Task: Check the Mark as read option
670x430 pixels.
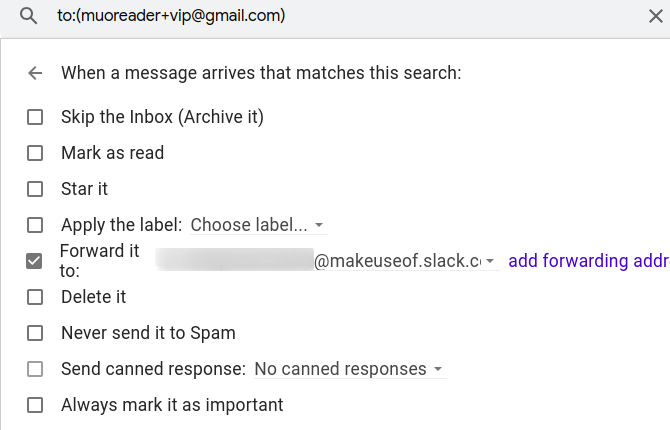Action: point(35,153)
